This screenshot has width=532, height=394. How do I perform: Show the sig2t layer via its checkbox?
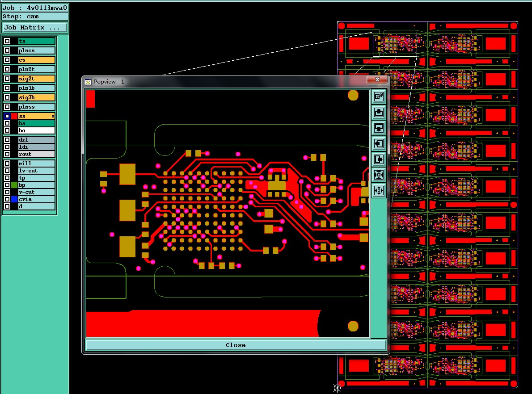point(7,79)
